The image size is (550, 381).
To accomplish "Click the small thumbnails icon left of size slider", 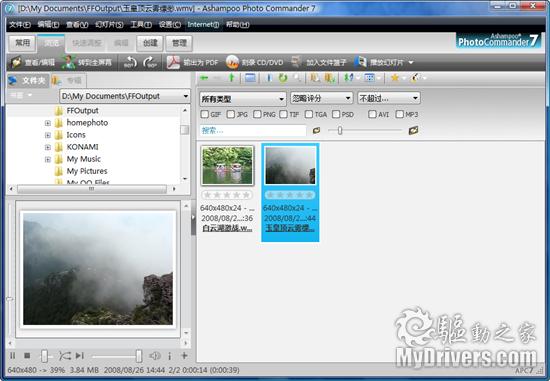I will 316,131.
